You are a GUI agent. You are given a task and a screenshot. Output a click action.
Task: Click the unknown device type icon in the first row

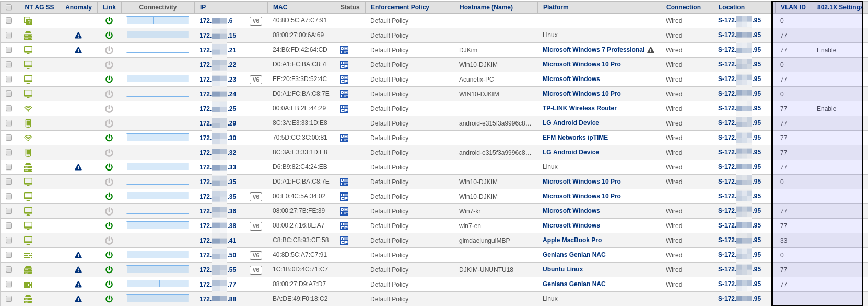click(x=28, y=21)
